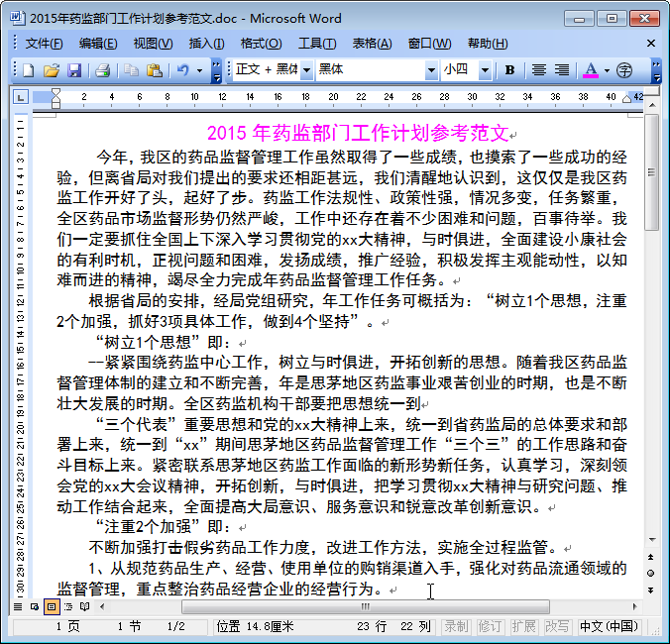Switch to Print Layout view

pos(52,606)
